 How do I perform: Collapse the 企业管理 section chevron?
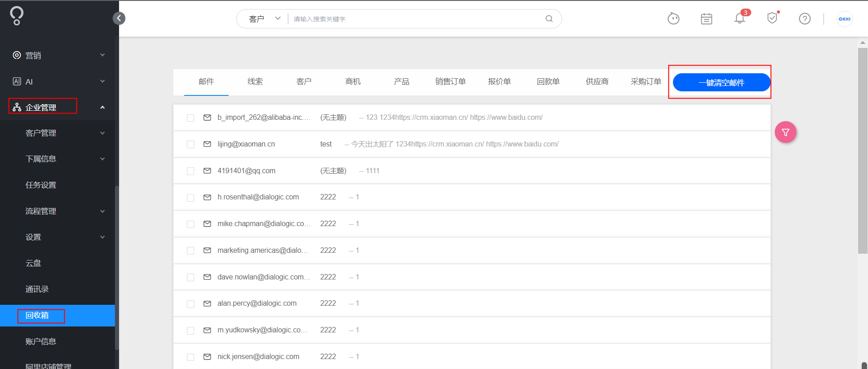[103, 107]
